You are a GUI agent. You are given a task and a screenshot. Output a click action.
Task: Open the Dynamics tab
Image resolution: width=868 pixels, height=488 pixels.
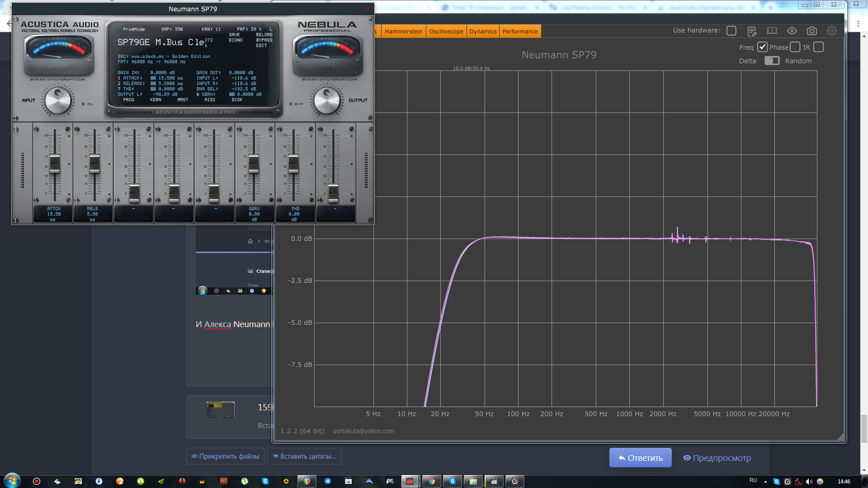coord(483,31)
